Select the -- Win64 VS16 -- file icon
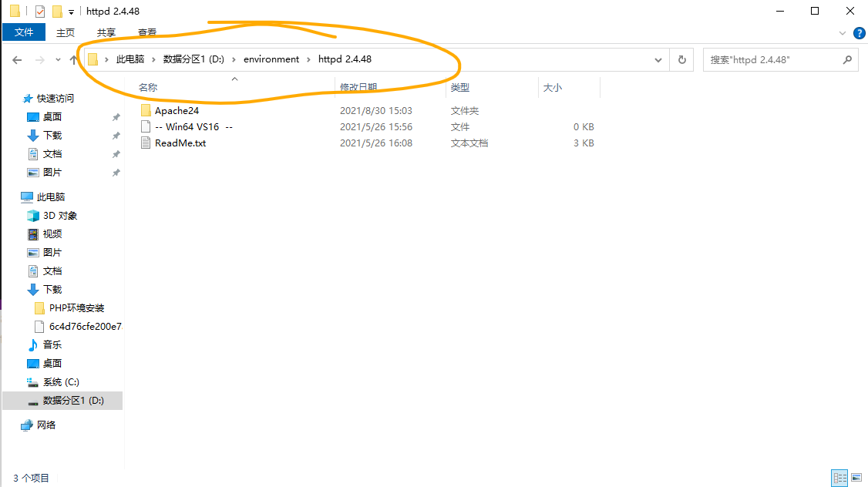Viewport: 868px width, 487px height. point(146,126)
